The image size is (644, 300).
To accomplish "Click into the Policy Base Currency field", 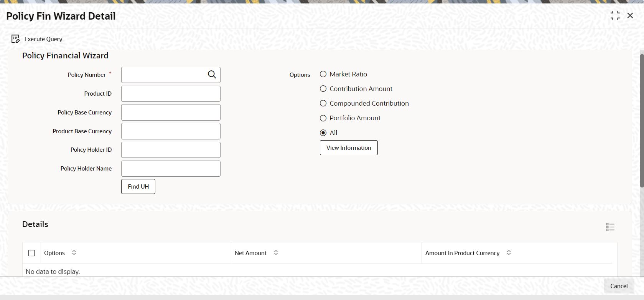I will (x=171, y=113).
